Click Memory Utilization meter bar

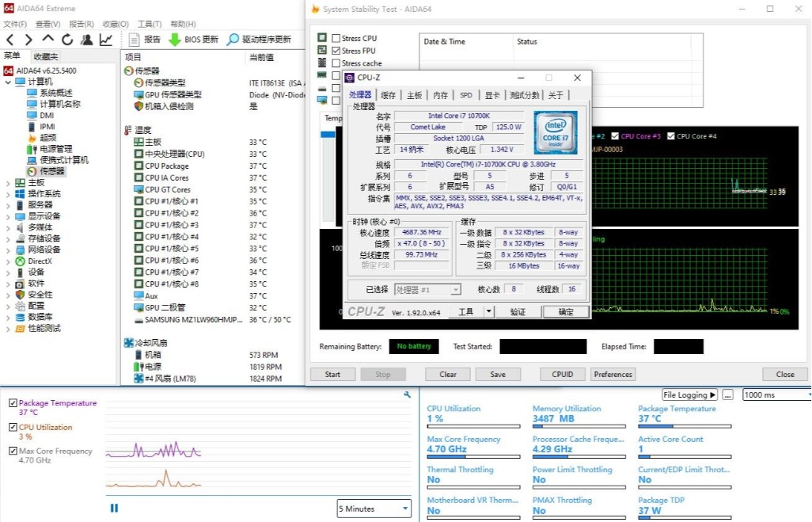coord(579,427)
